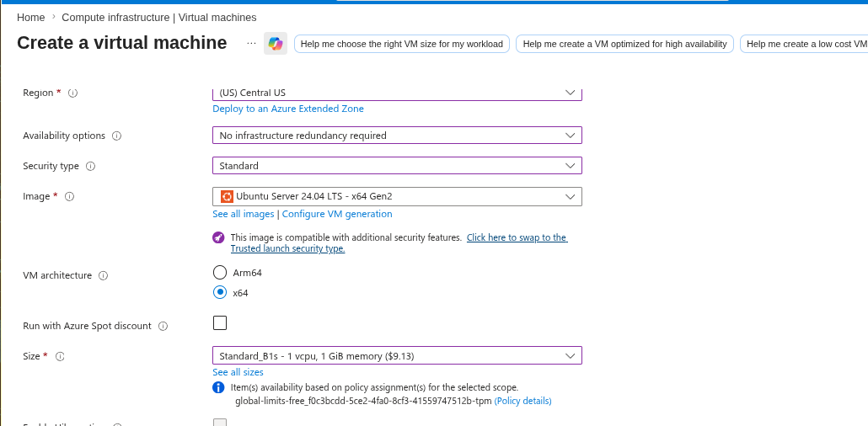
Task: Open the Image dropdown
Action: pos(397,196)
